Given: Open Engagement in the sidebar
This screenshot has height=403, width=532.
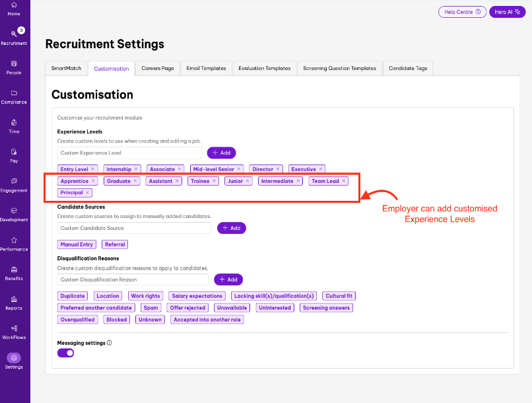Looking at the screenshot, I should tap(14, 186).
